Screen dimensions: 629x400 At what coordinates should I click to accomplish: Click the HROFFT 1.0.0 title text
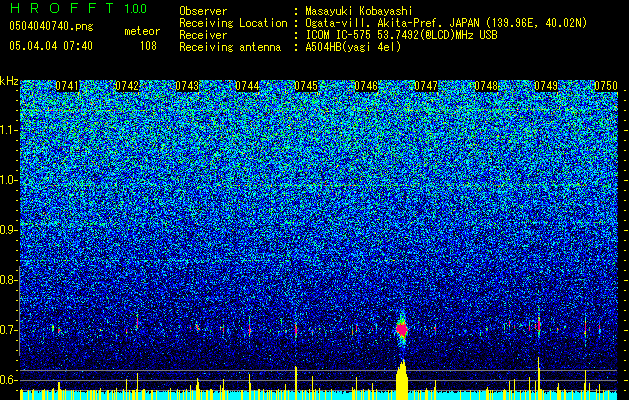click(x=78, y=8)
